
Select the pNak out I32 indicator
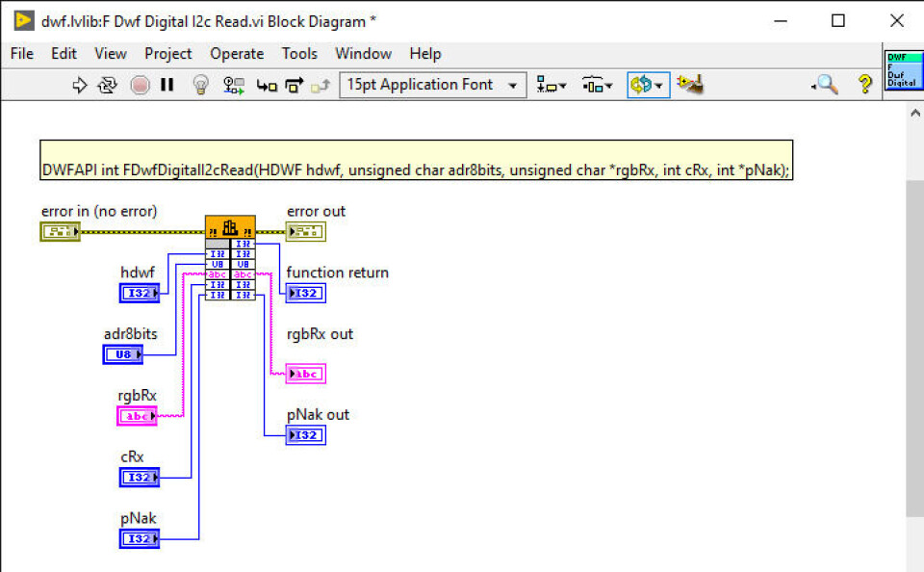(x=306, y=435)
